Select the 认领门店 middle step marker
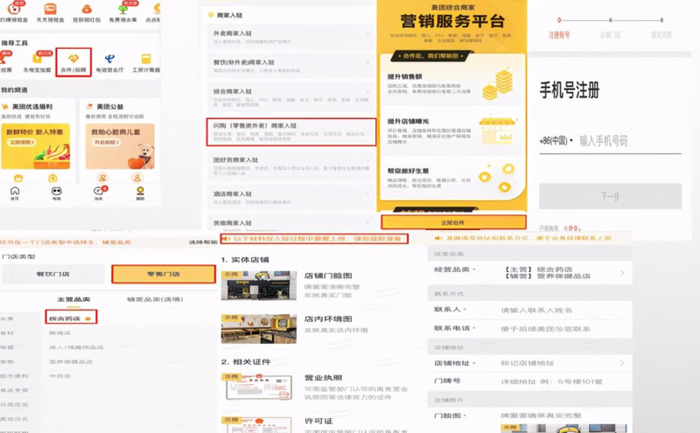The width and height of the screenshot is (700, 433). point(610,20)
